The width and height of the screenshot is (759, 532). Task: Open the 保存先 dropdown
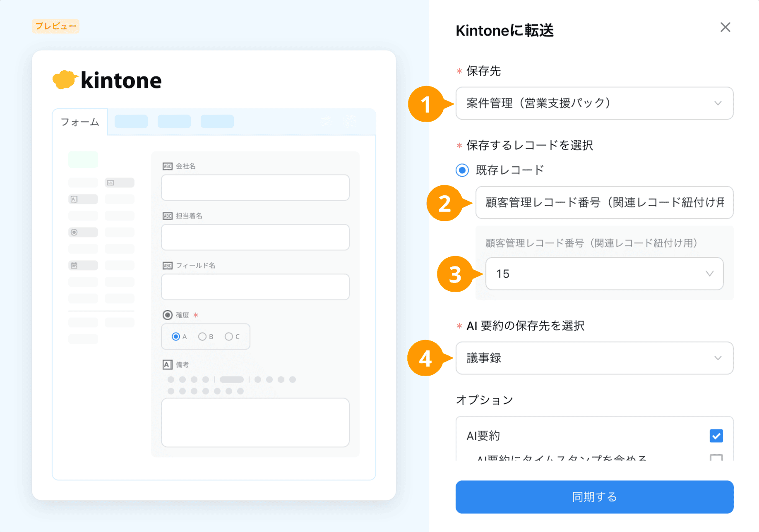(x=594, y=103)
